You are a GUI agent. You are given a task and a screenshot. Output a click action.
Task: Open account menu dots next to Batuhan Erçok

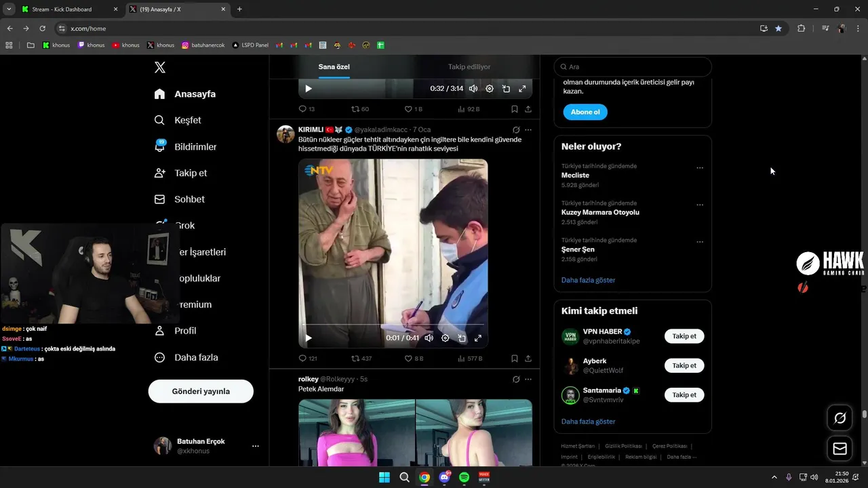(256, 446)
